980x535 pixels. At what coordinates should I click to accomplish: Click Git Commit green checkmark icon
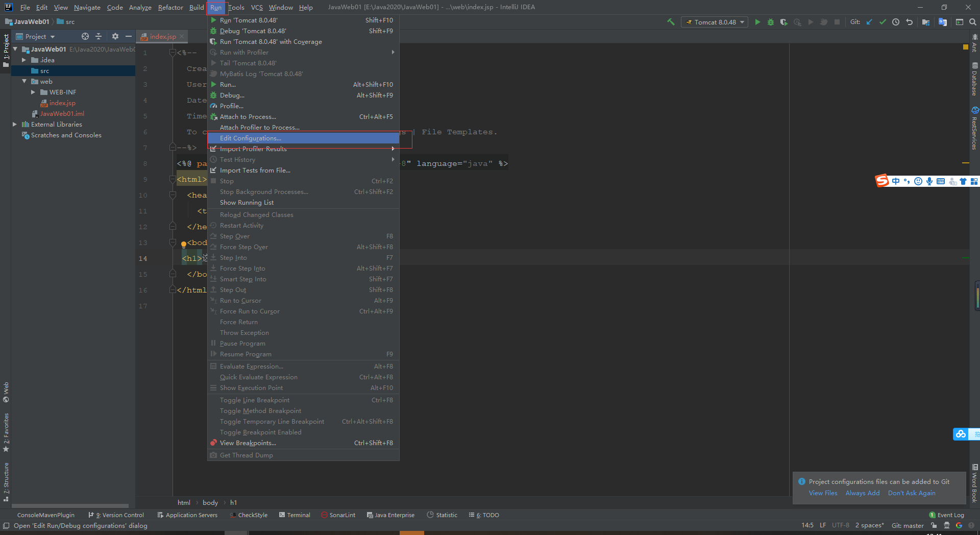883,22
